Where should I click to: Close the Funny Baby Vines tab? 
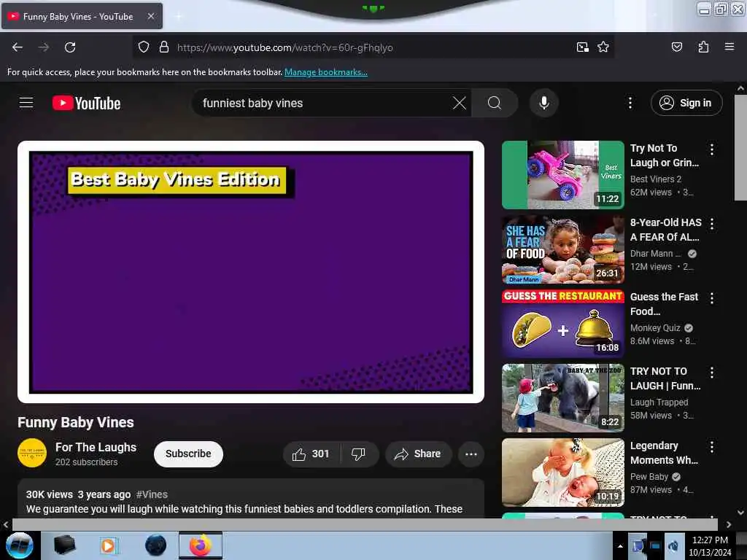pos(150,16)
